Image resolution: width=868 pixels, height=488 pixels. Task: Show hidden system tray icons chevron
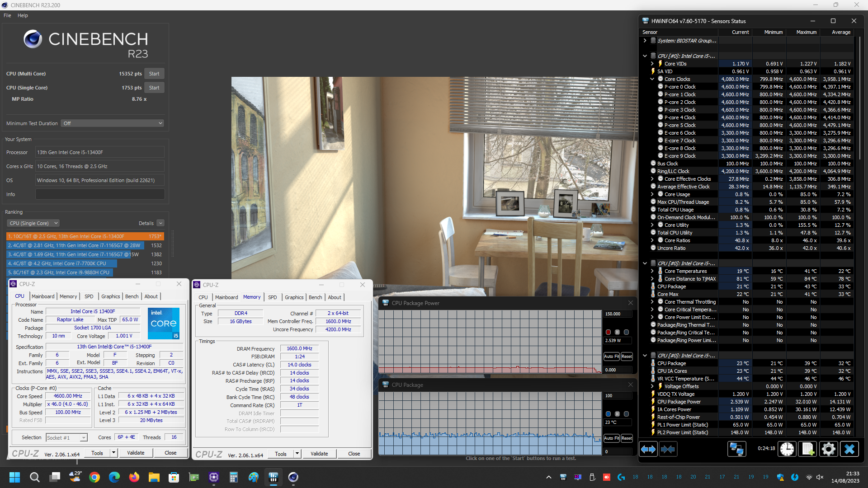548,477
